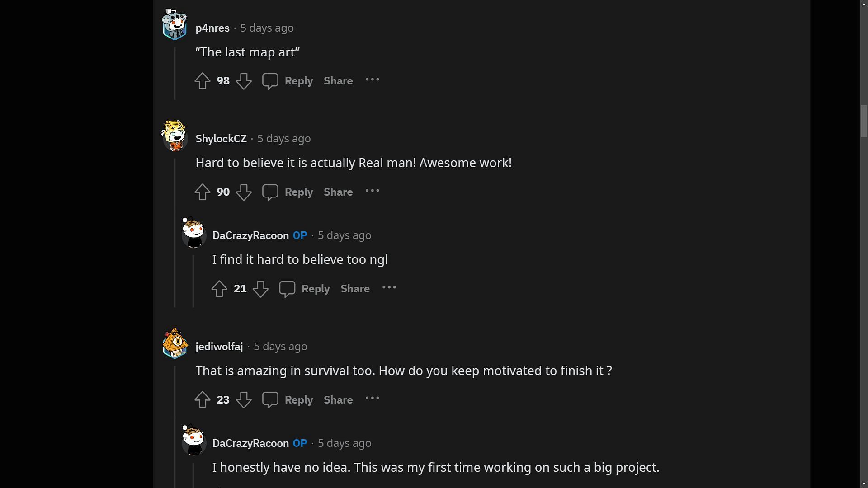Viewport: 868px width, 488px height.
Task: Reply to DaCrazyRacoon's "hard to believe" comment
Action: (304, 289)
